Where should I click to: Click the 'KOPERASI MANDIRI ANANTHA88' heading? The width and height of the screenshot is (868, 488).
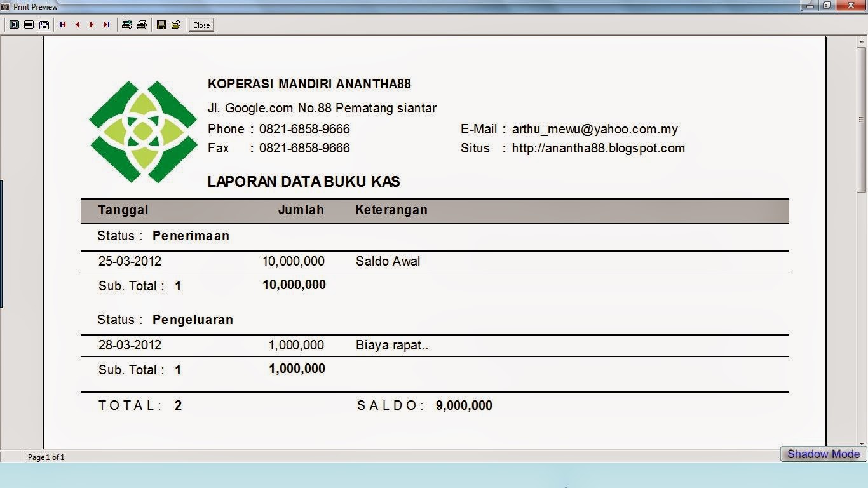click(309, 84)
